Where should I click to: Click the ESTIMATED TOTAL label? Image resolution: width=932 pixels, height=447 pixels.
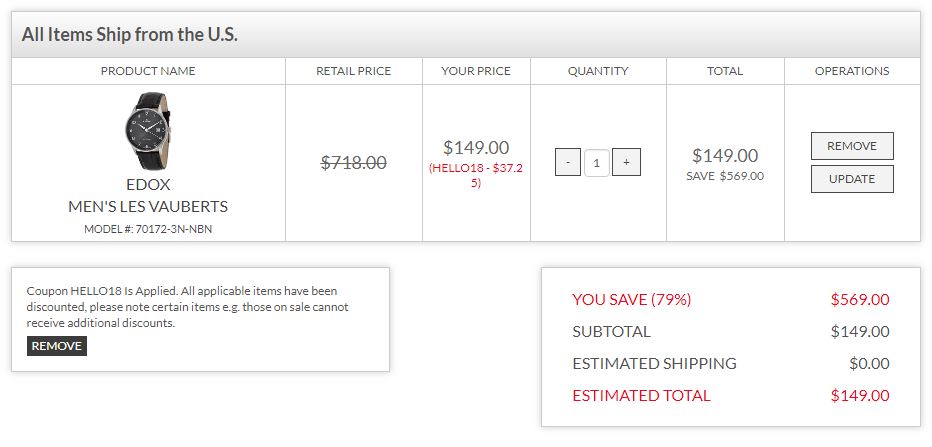(641, 396)
